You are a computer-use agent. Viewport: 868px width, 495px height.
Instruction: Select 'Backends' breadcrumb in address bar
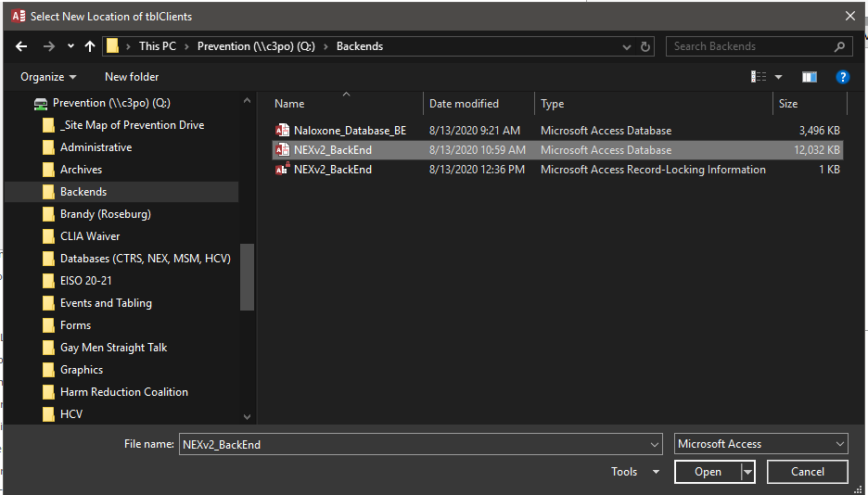(x=360, y=46)
